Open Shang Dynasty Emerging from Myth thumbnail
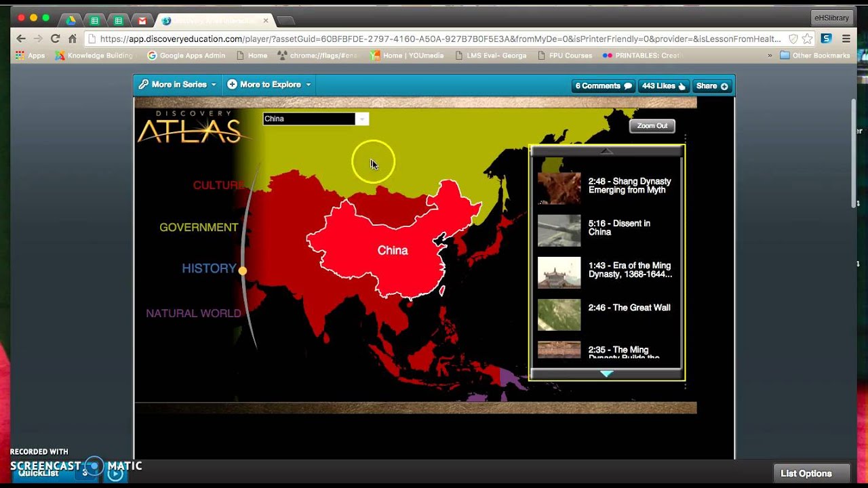868x488 pixels. [x=559, y=188]
